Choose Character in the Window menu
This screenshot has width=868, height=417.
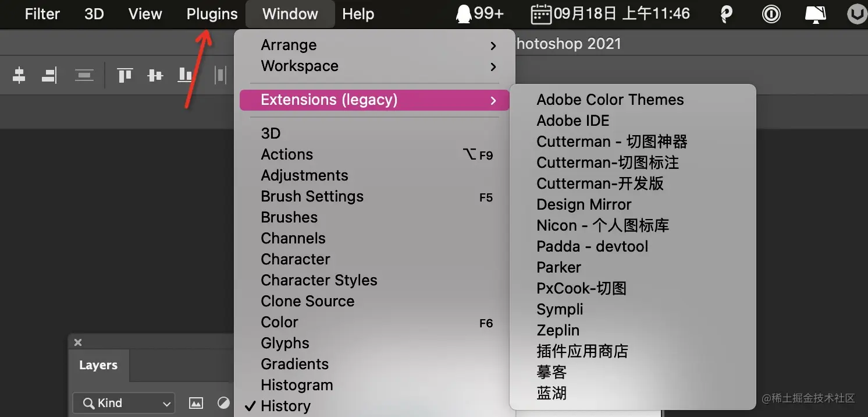pyautogui.click(x=375, y=259)
